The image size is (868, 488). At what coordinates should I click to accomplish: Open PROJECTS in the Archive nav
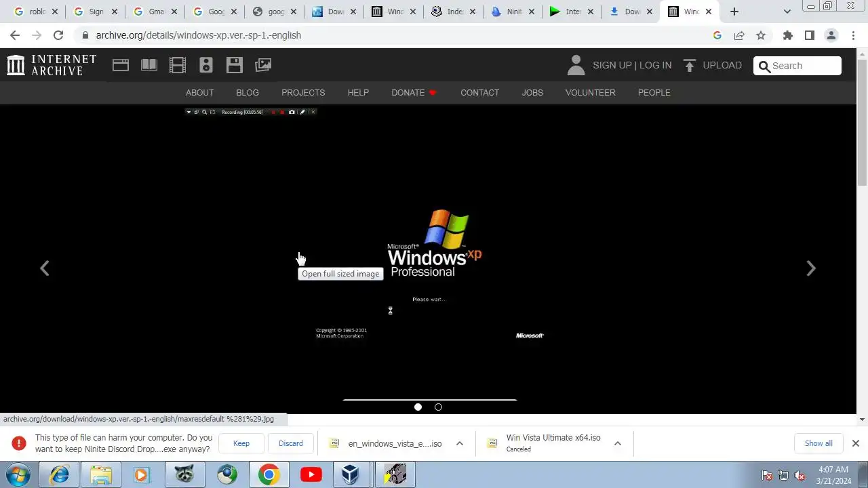click(x=303, y=92)
